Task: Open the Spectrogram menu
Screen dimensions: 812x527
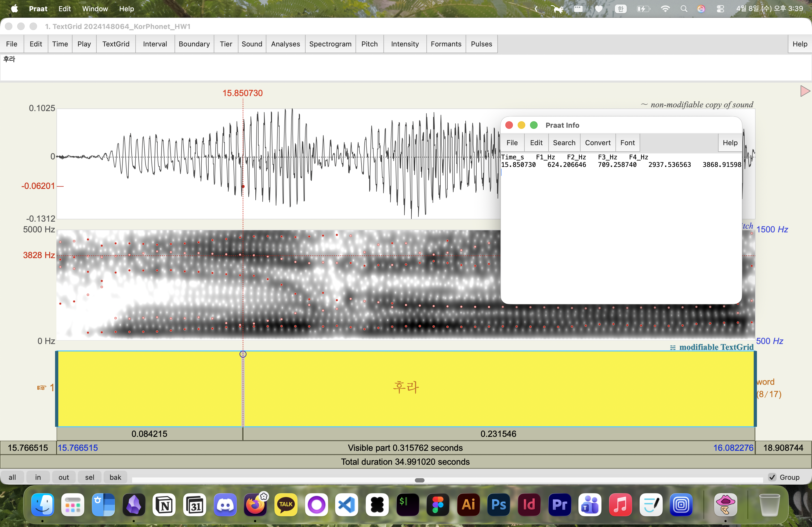Action: pyautogui.click(x=330, y=44)
